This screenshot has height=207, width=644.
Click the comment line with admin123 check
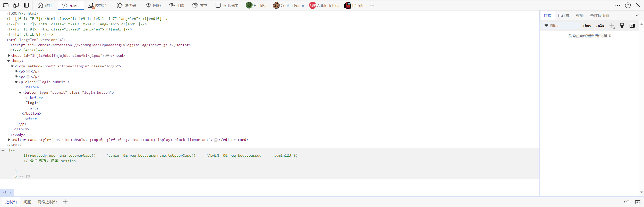(x=160, y=155)
